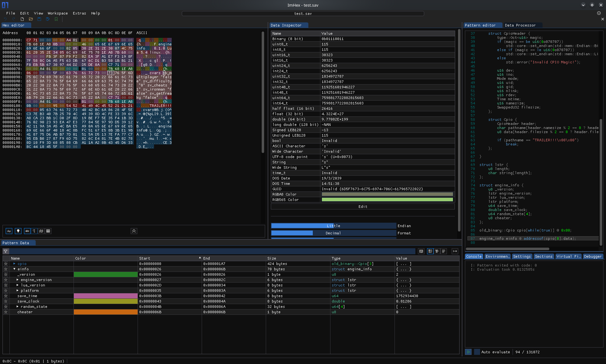Select the flattened list view style icon
The image size is (606, 364).
pyautogui.click(x=443, y=251)
